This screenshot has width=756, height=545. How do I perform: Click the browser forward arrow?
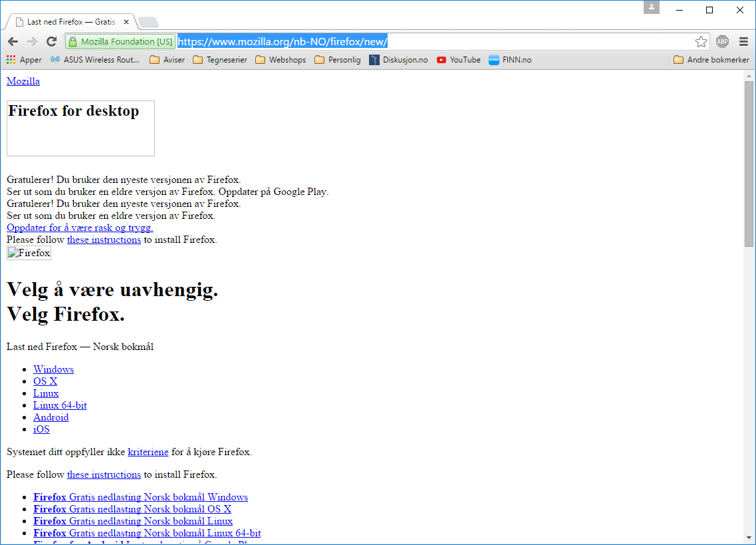32,41
